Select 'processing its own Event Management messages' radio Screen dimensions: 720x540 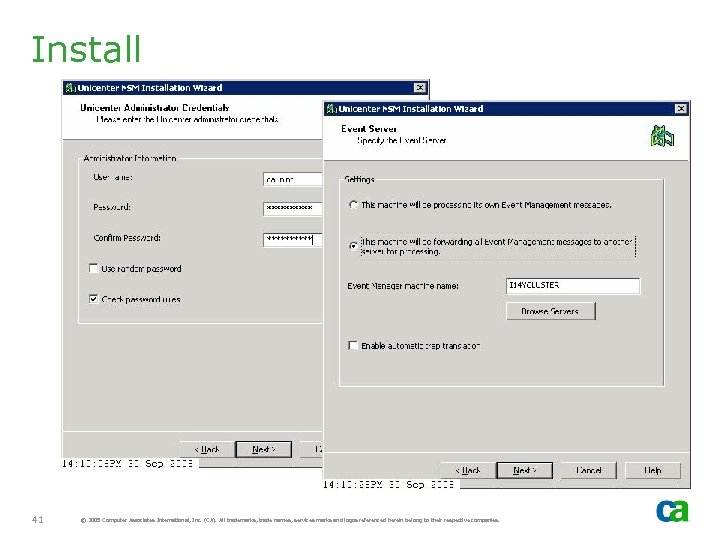click(x=353, y=205)
